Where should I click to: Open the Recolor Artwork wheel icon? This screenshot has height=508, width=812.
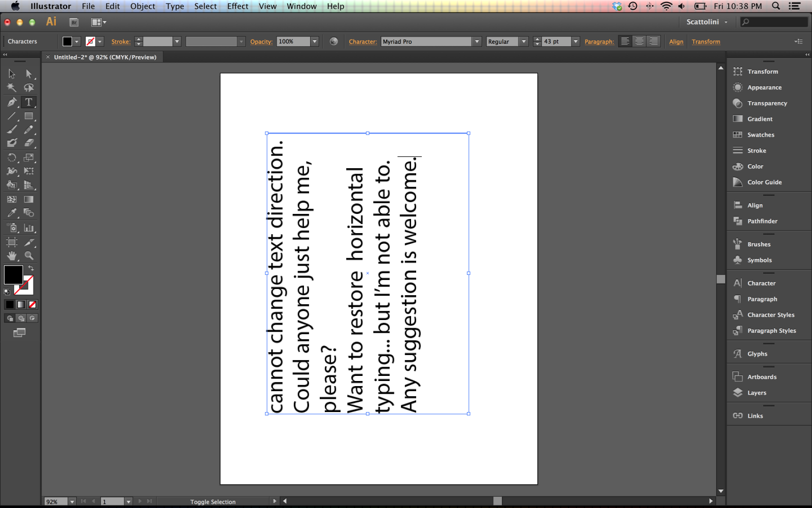333,42
